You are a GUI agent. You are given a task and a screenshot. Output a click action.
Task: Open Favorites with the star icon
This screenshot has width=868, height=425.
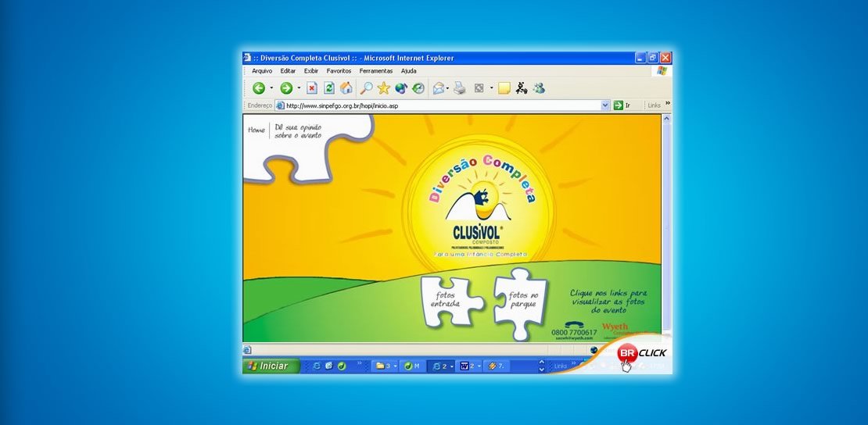click(384, 88)
